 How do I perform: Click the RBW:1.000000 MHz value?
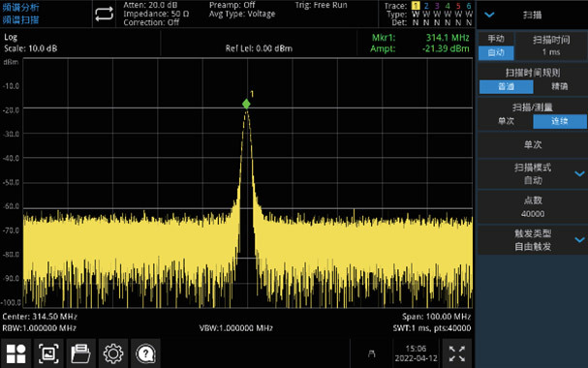[x=40, y=328]
